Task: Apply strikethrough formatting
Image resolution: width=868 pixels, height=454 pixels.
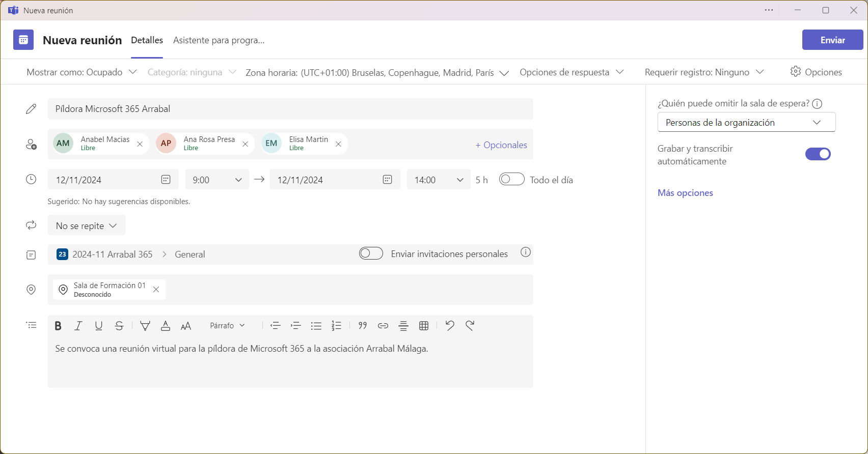Action: tap(119, 326)
